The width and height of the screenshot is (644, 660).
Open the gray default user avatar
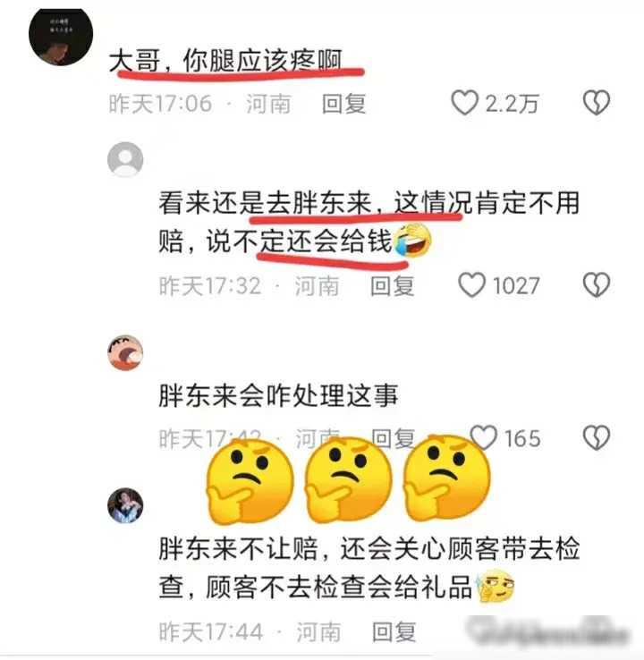125,159
